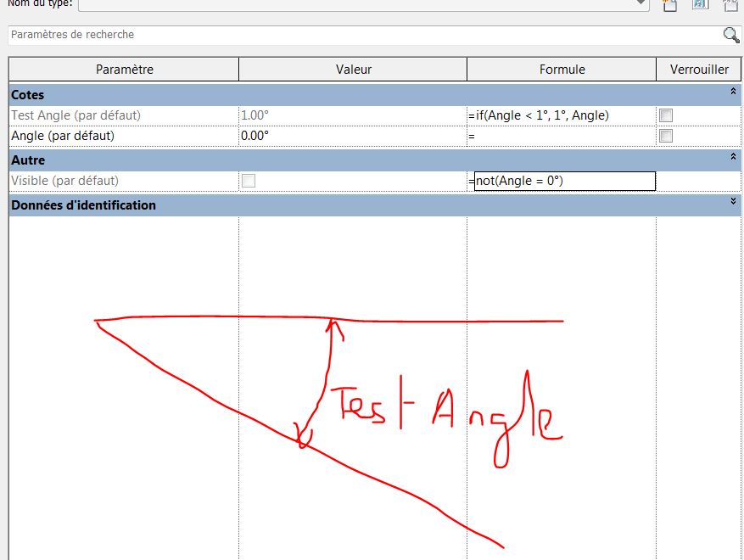Select the Angle (par défaut) parameter row
The height and width of the screenshot is (560, 744).
coord(124,136)
